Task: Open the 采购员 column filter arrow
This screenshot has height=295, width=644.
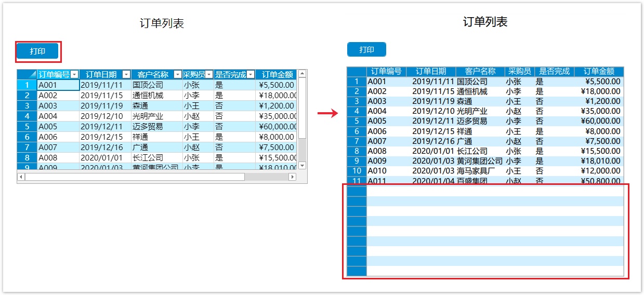Action: 209,75
